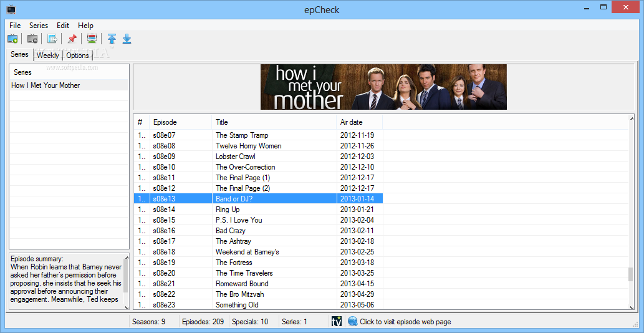Click 'Specials: 10' in status bar
This screenshot has width=644, height=333.
pos(250,322)
